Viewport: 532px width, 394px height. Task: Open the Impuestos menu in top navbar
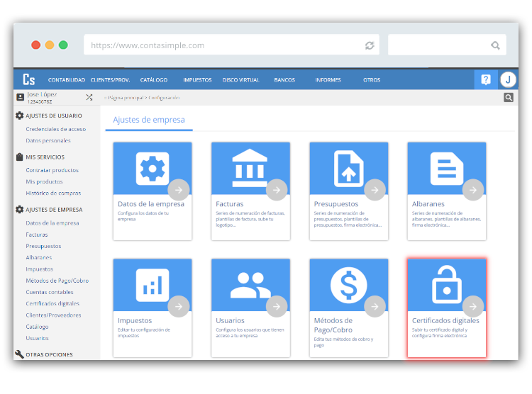[x=197, y=80]
